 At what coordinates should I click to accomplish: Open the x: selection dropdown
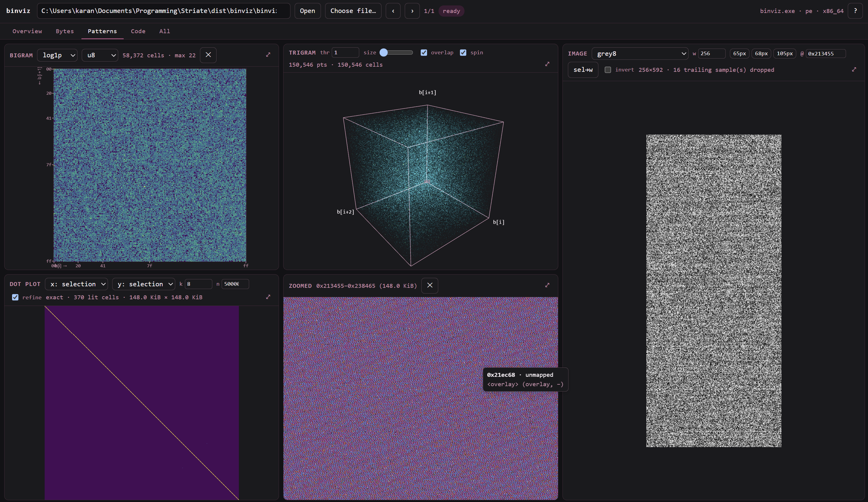pyautogui.click(x=76, y=284)
